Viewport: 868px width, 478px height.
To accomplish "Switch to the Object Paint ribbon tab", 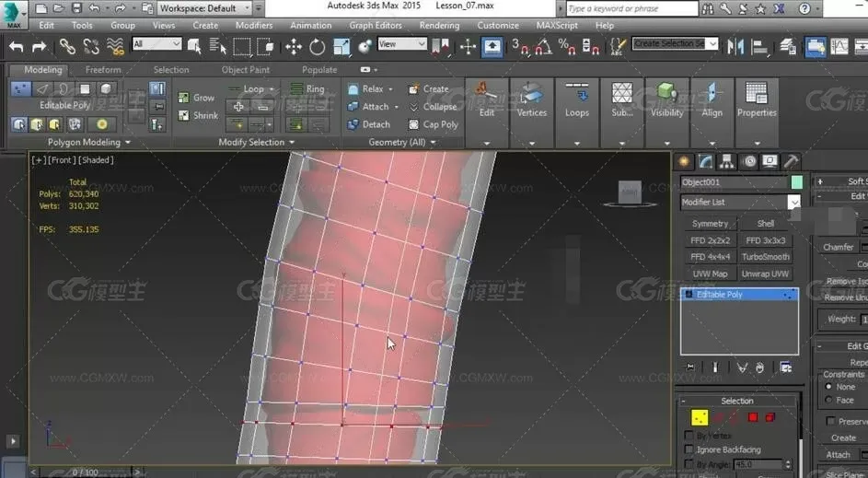I will coord(245,70).
